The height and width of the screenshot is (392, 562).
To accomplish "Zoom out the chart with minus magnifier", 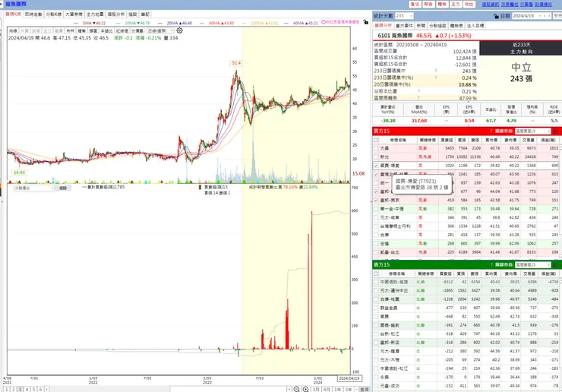I will click(x=296, y=389).
